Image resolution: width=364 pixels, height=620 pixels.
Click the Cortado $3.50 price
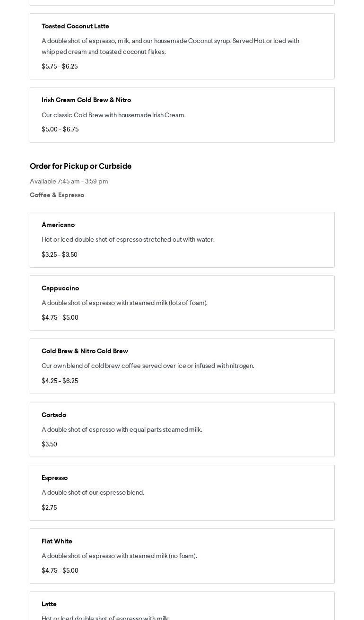[x=49, y=444]
